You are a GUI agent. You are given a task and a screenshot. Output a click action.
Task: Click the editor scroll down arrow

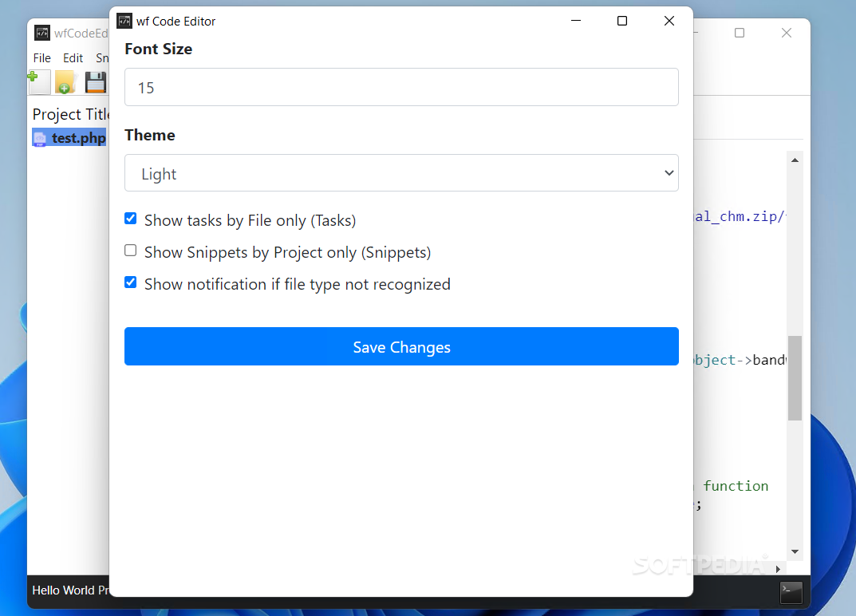(x=795, y=551)
